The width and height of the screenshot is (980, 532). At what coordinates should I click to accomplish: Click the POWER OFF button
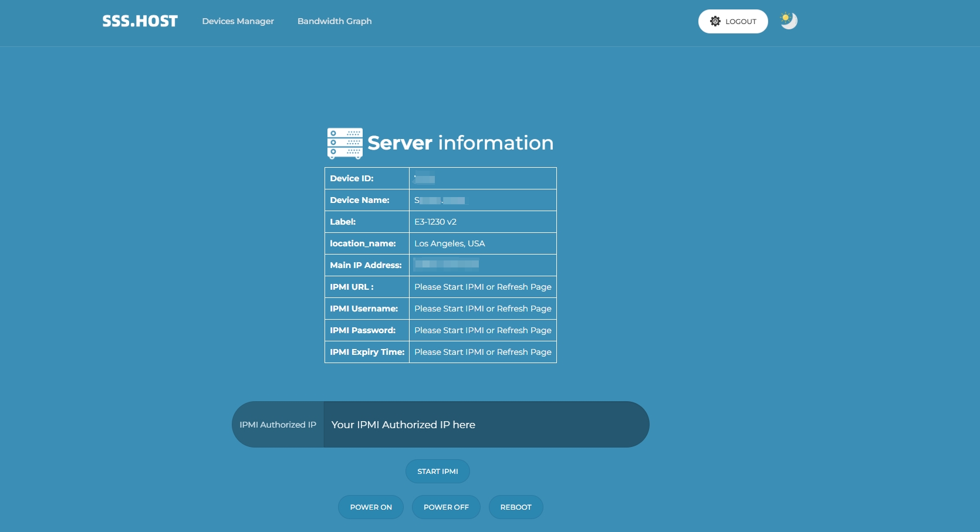[446, 507]
